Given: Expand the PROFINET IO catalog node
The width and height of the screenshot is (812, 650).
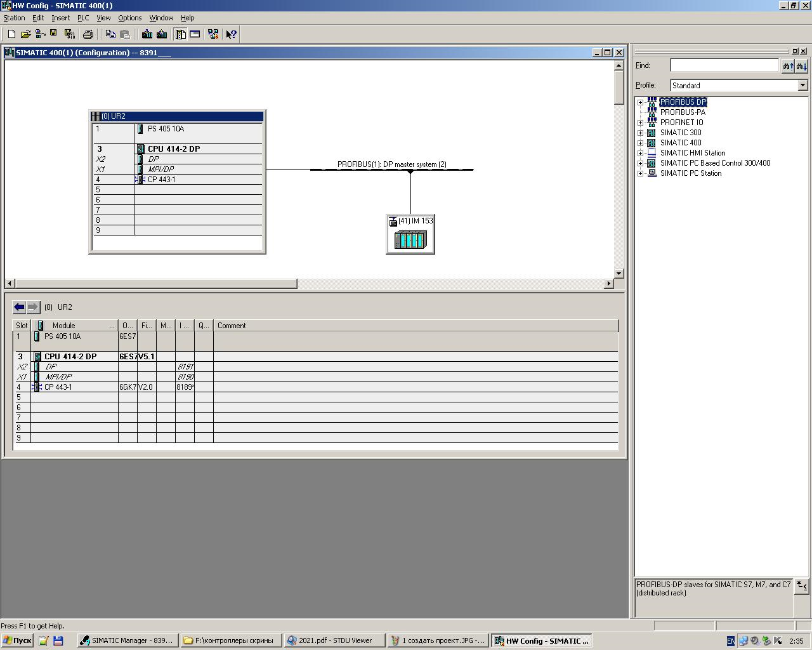Looking at the screenshot, I should pyautogui.click(x=640, y=123).
